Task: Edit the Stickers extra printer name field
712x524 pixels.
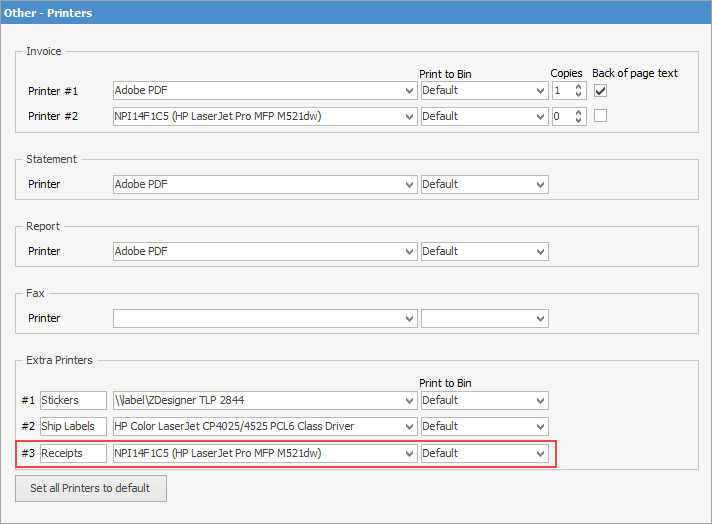Action: coord(73,401)
